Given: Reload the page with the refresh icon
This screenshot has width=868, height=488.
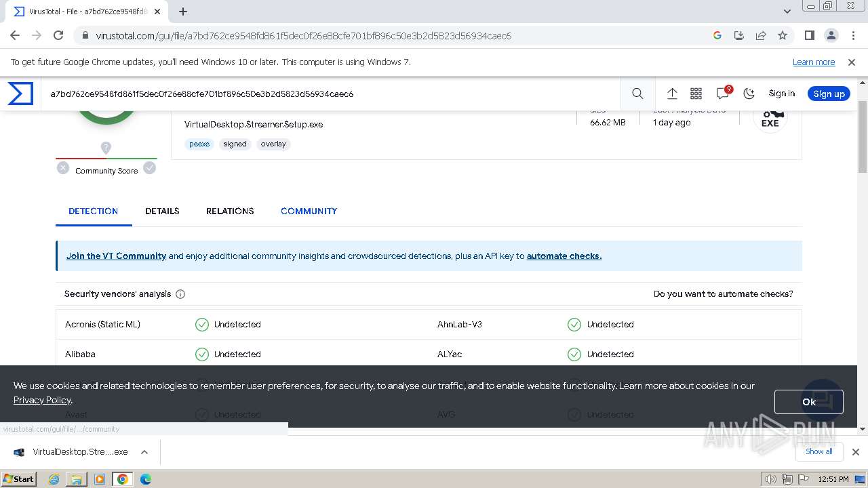Looking at the screenshot, I should [58, 35].
